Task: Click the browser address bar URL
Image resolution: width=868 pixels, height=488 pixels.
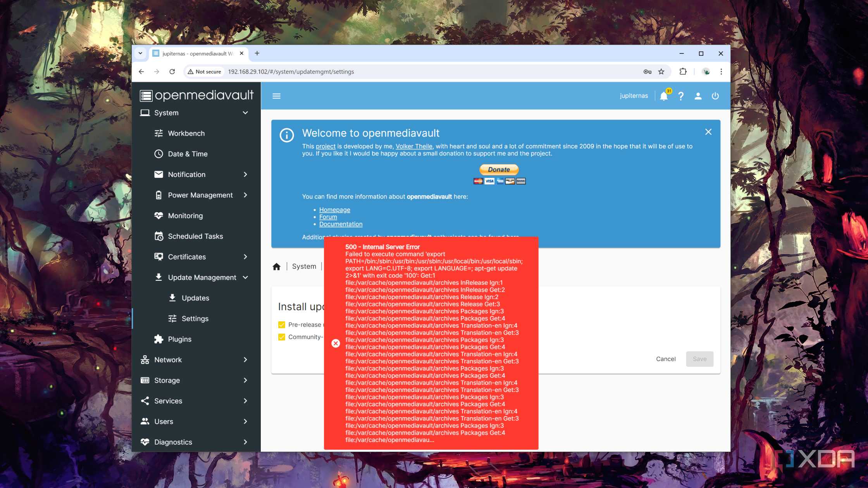Action: [x=291, y=72]
